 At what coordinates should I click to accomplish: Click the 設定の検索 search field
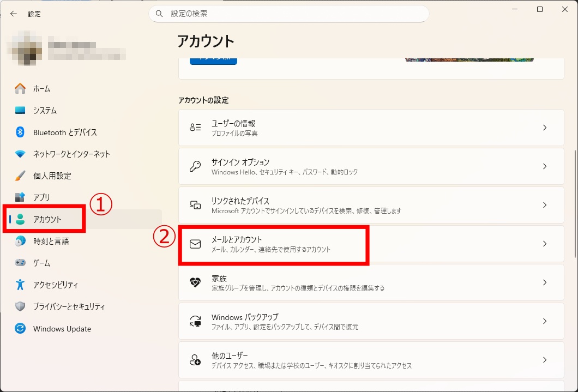click(289, 14)
